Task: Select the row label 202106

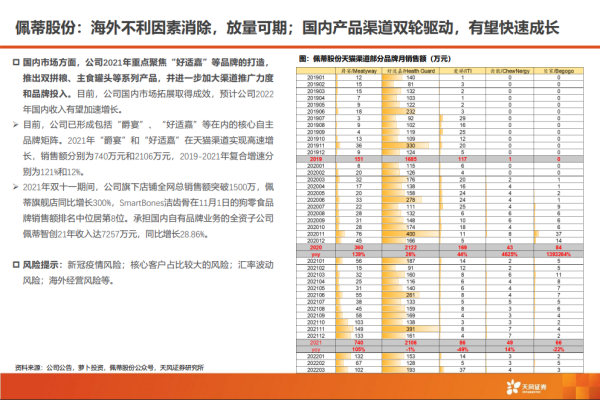Action: click(x=316, y=295)
